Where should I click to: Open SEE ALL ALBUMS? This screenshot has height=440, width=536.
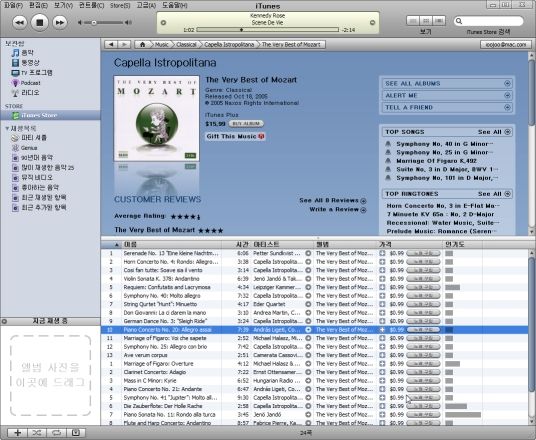447,83
